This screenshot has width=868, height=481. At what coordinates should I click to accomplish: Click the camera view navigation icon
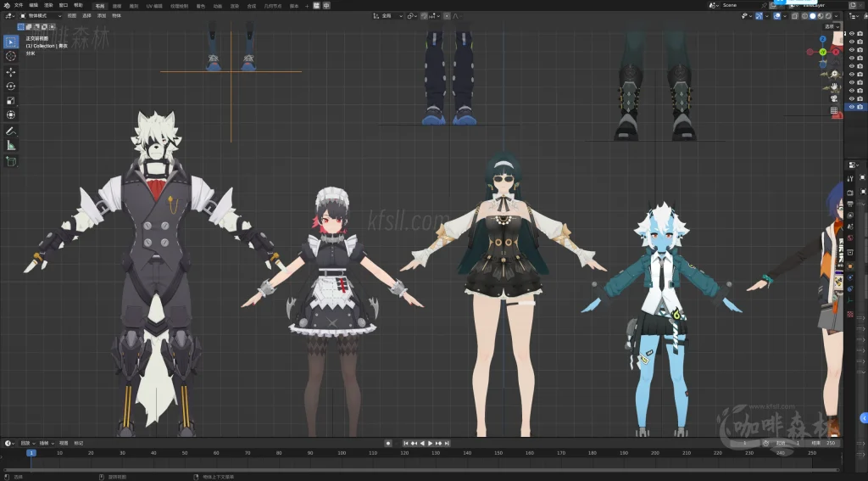click(834, 98)
